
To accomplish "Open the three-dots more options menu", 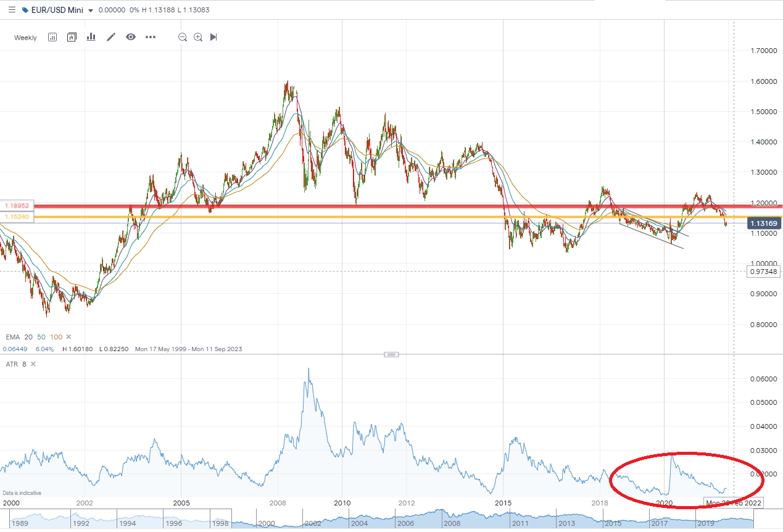I will (x=151, y=37).
